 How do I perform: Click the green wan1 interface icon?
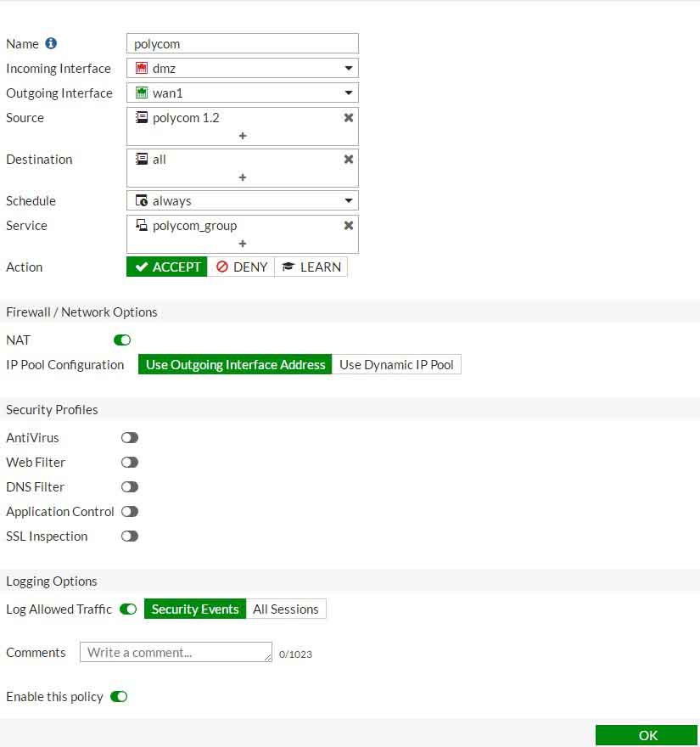click(142, 93)
